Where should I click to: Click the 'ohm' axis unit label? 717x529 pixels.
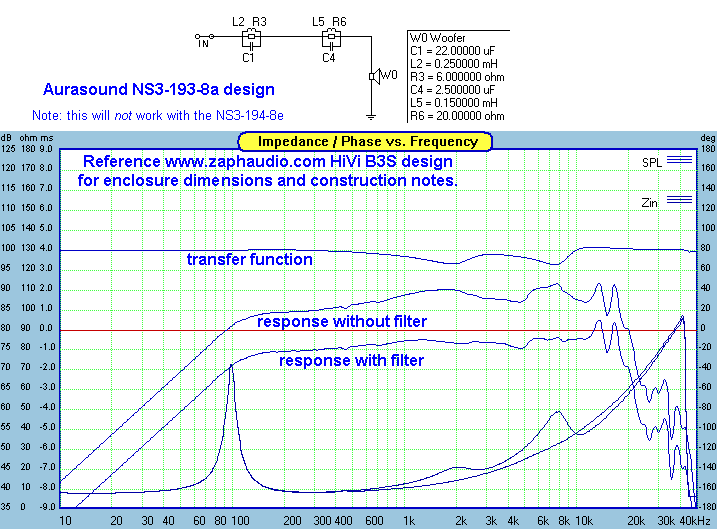pyautogui.click(x=27, y=138)
